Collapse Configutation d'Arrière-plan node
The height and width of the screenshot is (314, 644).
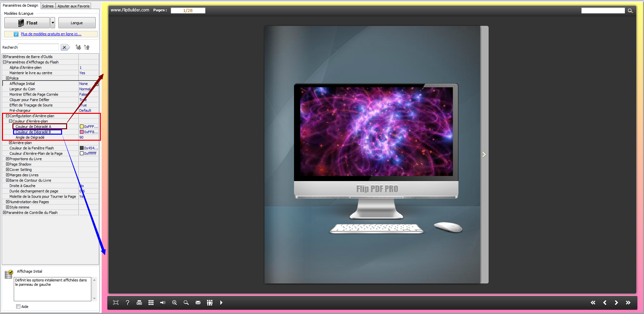point(8,116)
